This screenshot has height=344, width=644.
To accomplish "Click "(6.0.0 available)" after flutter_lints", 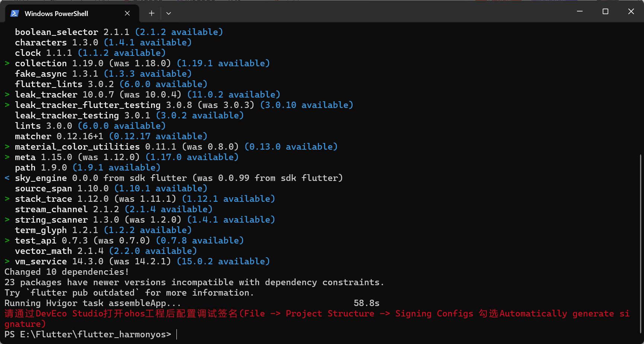I will pos(163,84).
